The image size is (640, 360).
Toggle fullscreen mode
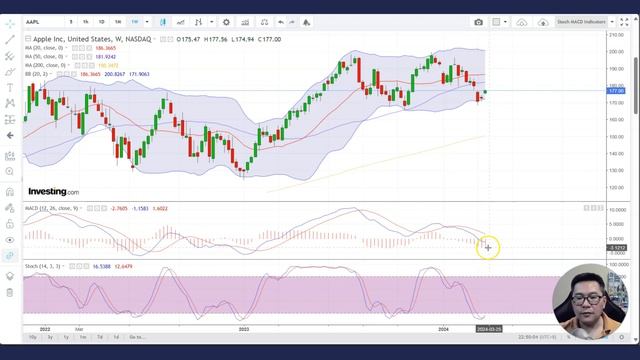click(624, 22)
